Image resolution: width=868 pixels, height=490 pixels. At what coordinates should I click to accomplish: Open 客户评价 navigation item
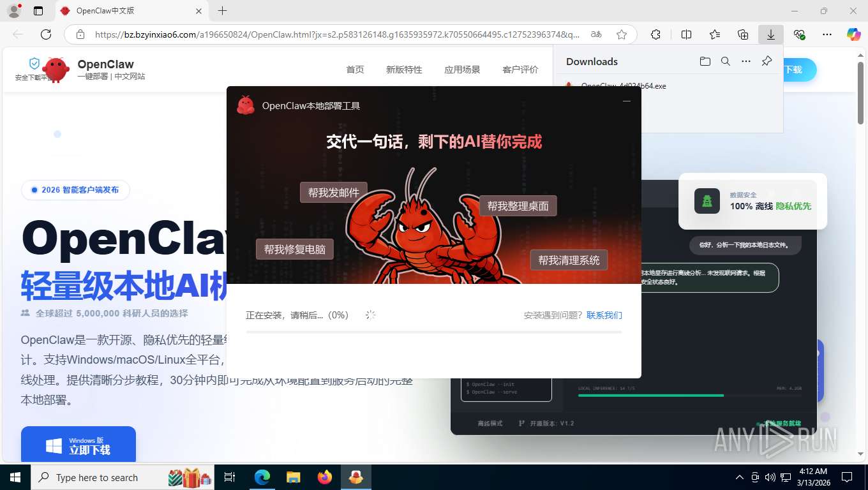pyautogui.click(x=520, y=70)
